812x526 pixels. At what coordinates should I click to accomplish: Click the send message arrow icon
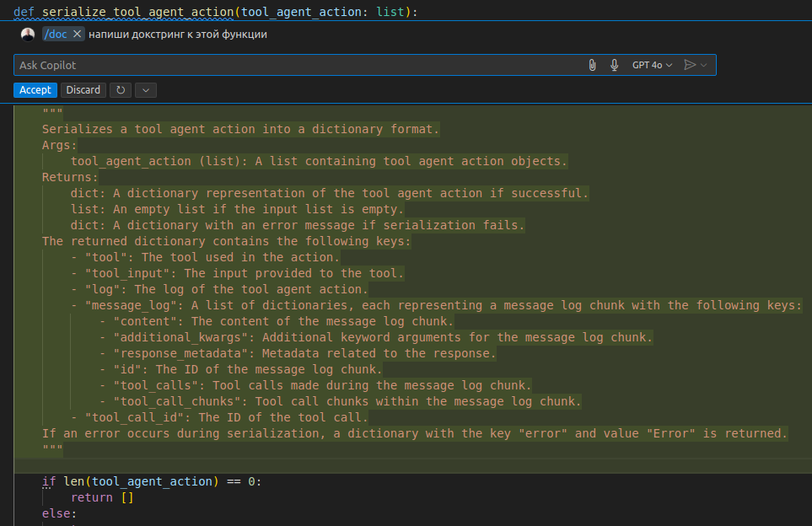coord(690,65)
